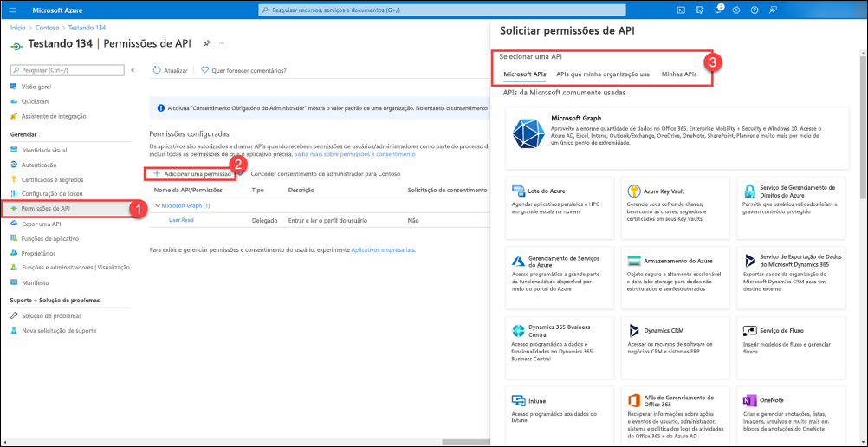This screenshot has width=868, height=447.
Task: Switch to the Minhas APIs tab
Action: [678, 74]
